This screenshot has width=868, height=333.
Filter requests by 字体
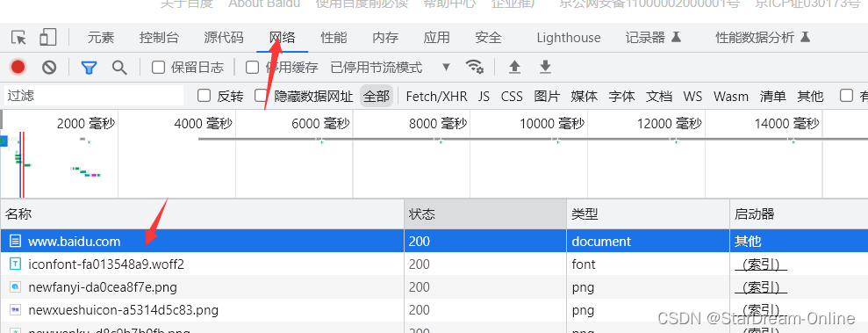621,96
